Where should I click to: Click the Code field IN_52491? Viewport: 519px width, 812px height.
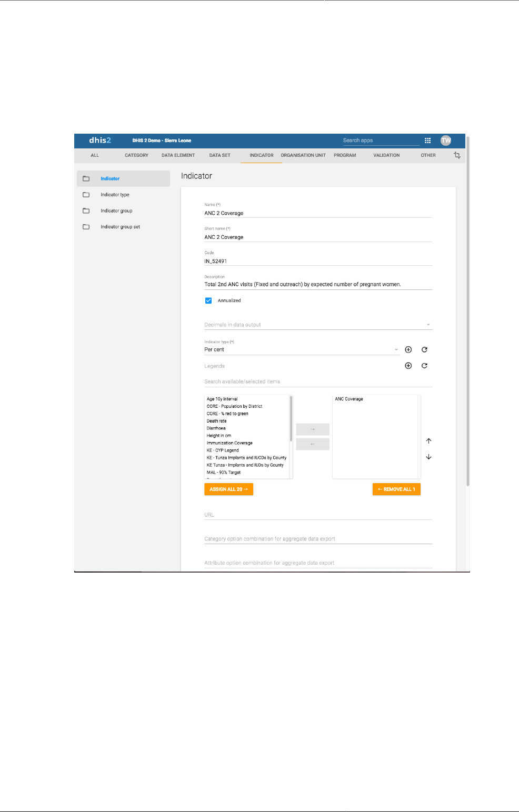(318, 261)
